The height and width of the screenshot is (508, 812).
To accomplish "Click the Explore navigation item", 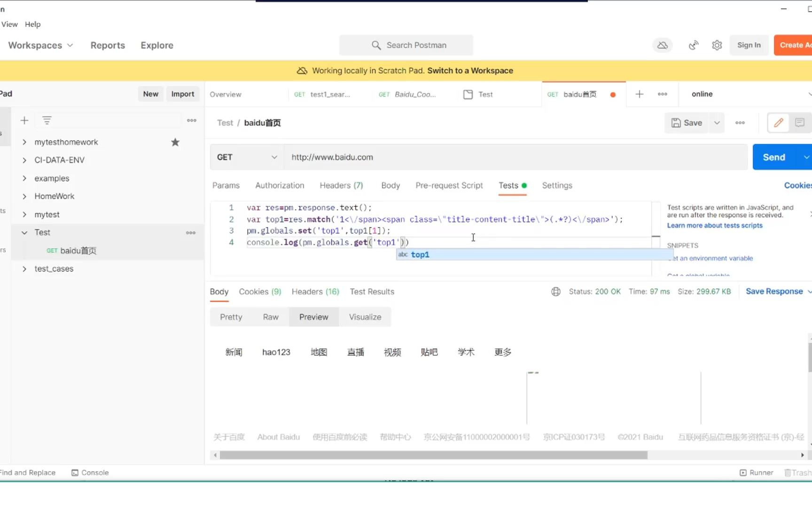I will (x=157, y=45).
